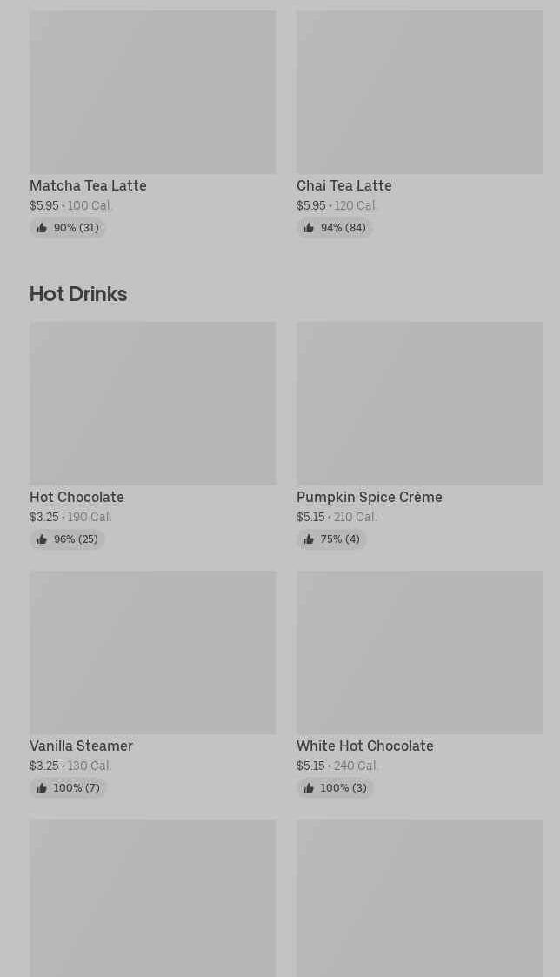This screenshot has width=560, height=977.
Task: Select the Chai Tea Latte title
Action: [x=343, y=185]
